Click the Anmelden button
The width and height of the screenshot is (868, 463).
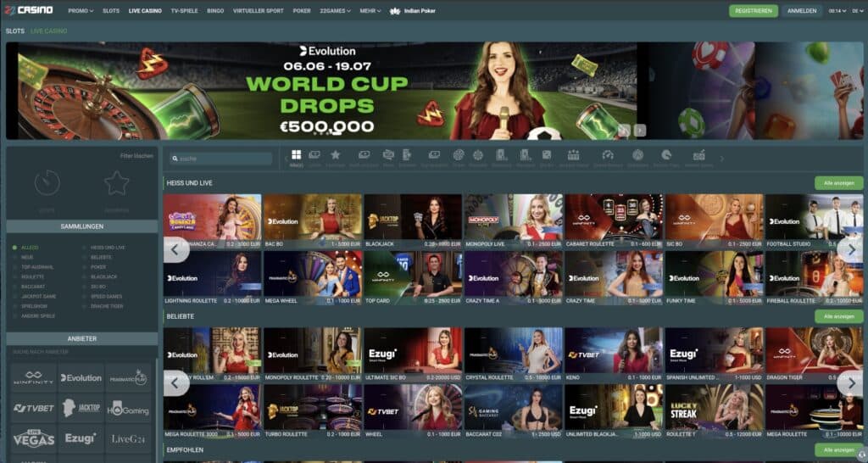tap(802, 11)
